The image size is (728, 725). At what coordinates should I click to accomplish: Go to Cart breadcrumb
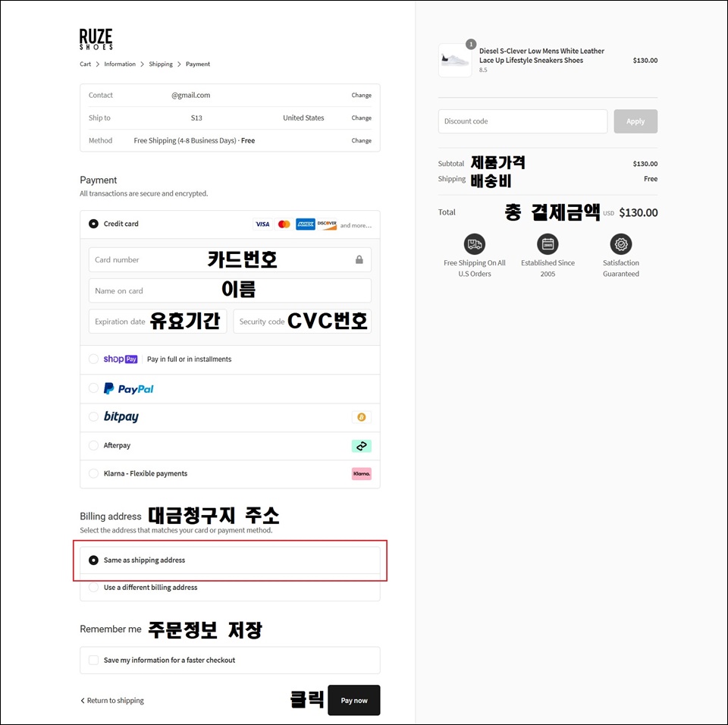point(86,64)
